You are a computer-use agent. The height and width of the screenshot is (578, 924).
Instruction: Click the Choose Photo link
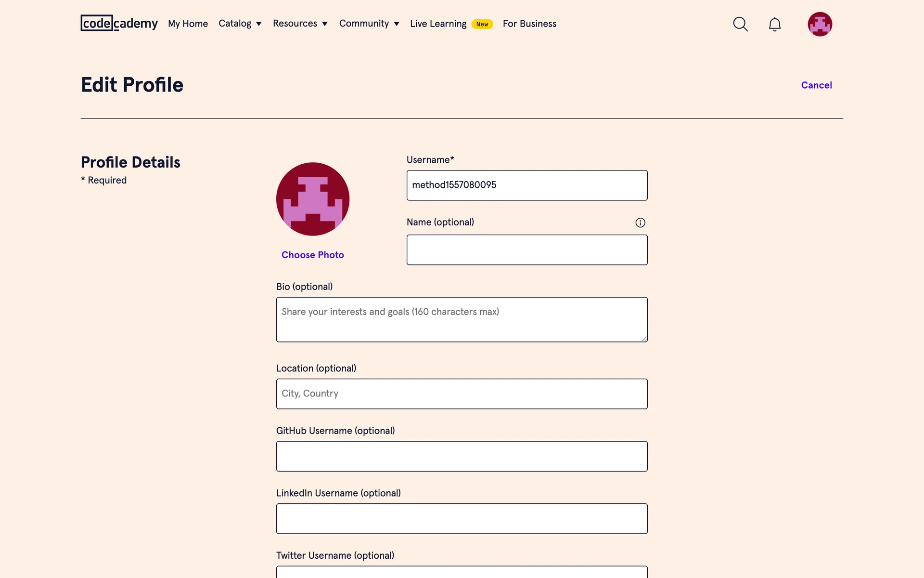[313, 255]
